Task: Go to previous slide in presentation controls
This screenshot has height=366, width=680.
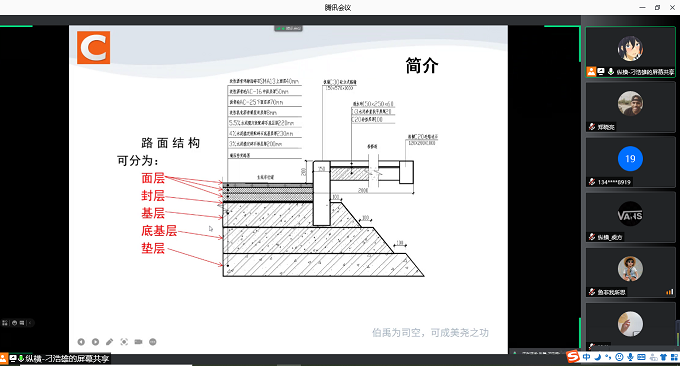Action: pyautogui.click(x=81, y=342)
